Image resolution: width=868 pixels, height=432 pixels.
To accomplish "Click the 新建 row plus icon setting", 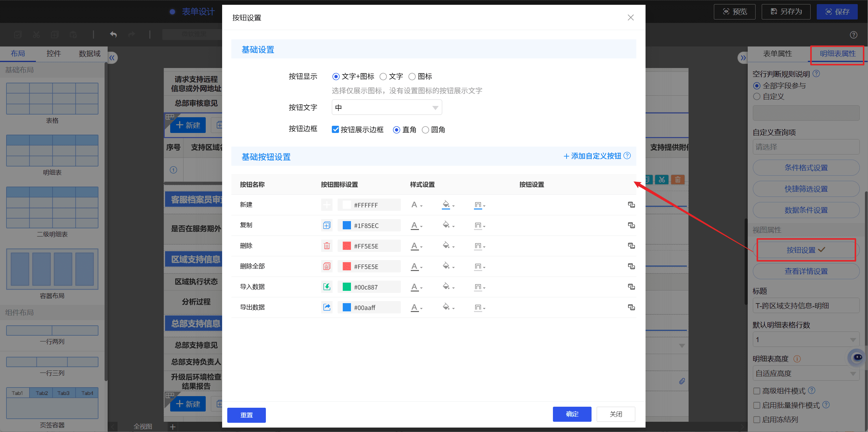I will [x=327, y=205].
